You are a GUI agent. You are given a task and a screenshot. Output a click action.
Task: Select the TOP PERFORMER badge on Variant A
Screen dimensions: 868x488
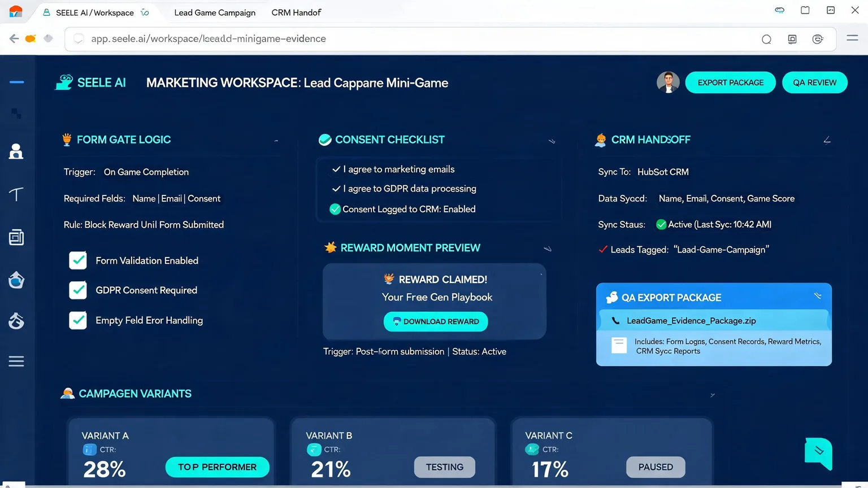217,467
